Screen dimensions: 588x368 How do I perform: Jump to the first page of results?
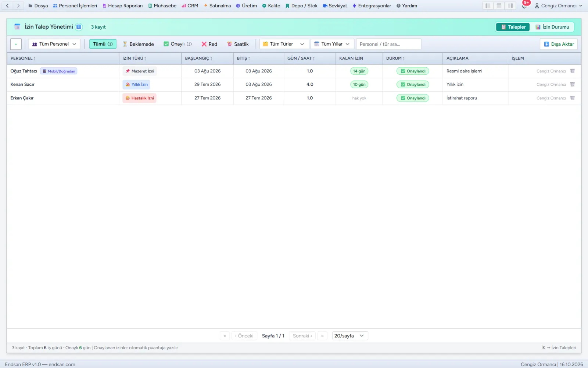click(x=225, y=336)
